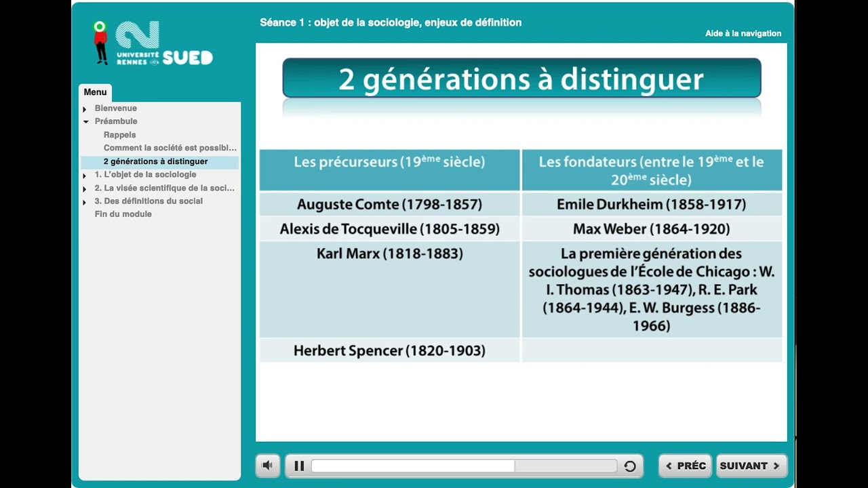Open the Rappels slide
Viewport: 868px width, 488px height.
(x=120, y=135)
